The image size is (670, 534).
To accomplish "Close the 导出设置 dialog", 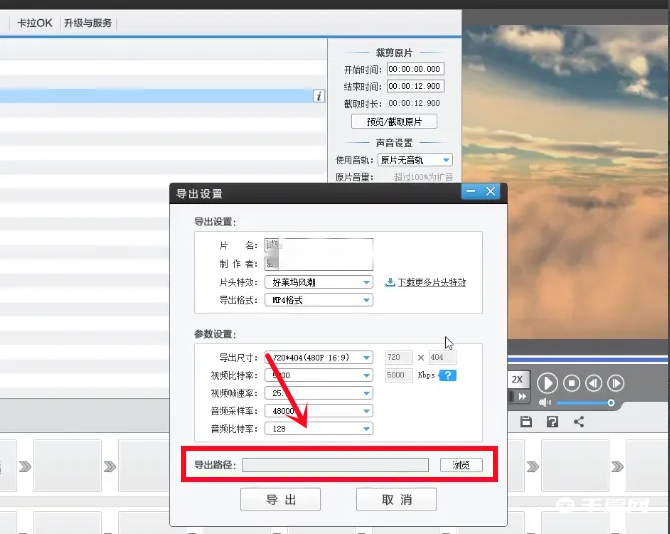I will pos(491,191).
